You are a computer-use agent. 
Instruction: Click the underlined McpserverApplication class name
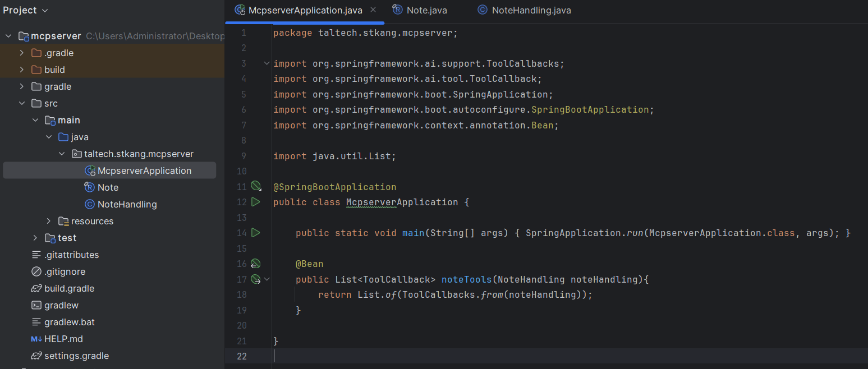coord(399,202)
